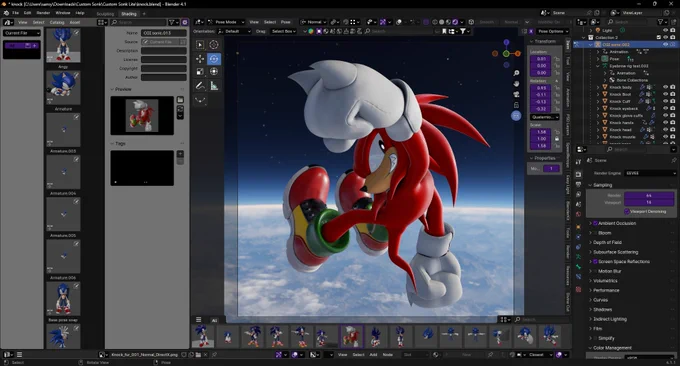680x366 pixels.
Task: Select the Annotate pencil tool
Action: (x=200, y=86)
